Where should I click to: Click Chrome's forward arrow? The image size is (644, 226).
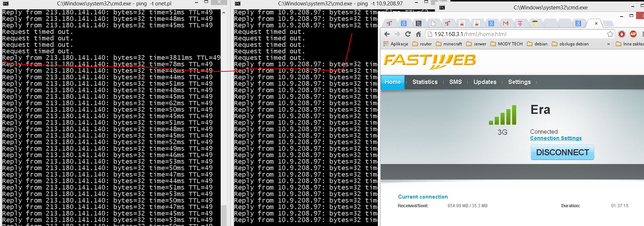click(x=398, y=34)
